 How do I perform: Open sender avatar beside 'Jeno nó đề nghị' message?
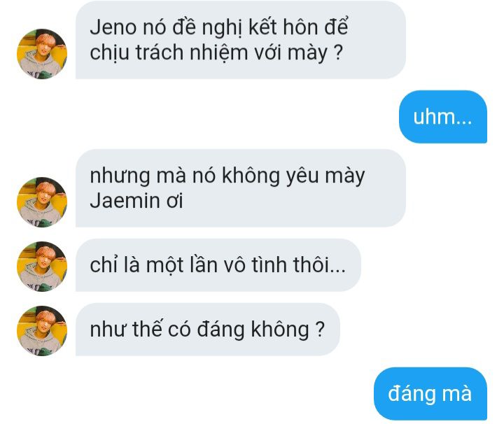pos(42,54)
